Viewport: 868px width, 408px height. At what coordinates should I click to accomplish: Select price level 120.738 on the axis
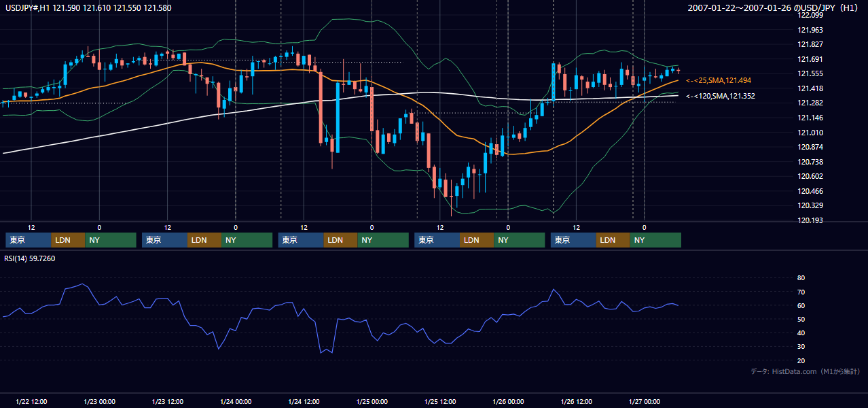[x=810, y=162]
